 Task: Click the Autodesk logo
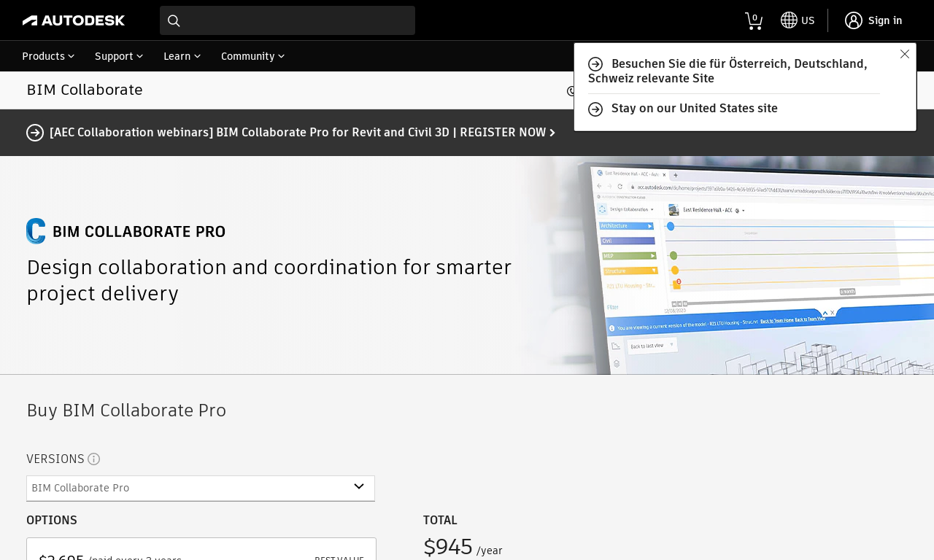pyautogui.click(x=74, y=20)
